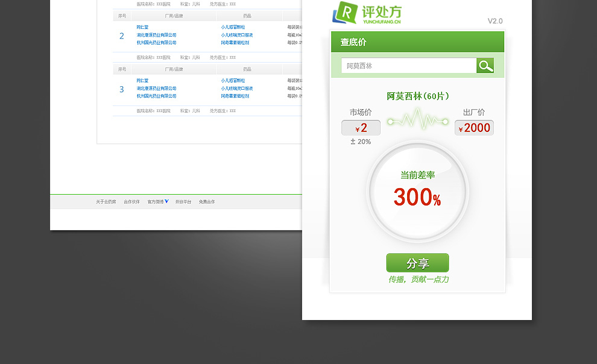
Task: Click the 阿莫西林(60片) drug name link
Action: click(418, 96)
